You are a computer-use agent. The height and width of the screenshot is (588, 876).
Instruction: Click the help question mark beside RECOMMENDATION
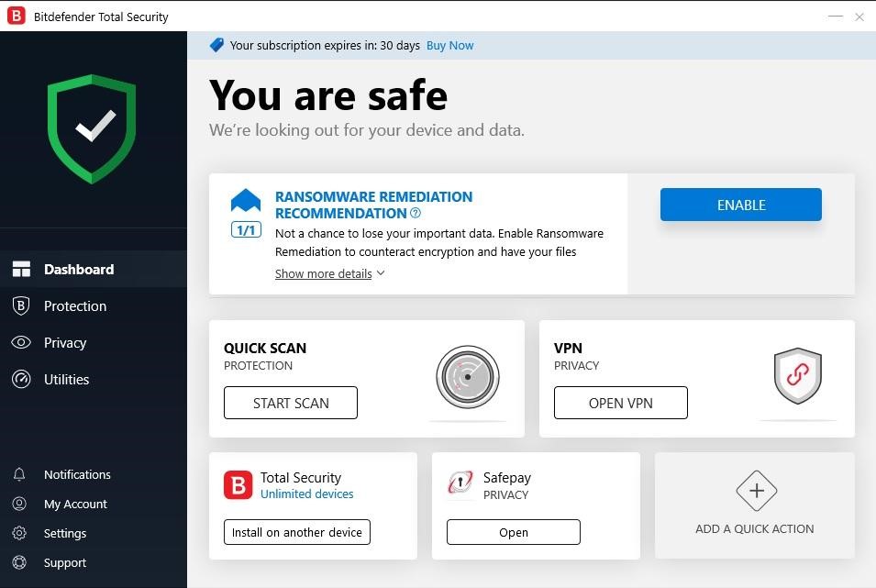pyautogui.click(x=416, y=213)
